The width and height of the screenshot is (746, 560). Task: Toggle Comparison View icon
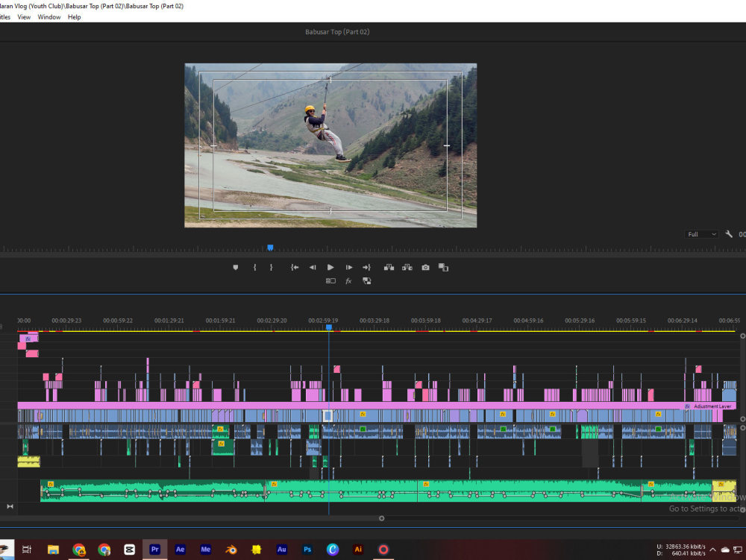click(443, 267)
